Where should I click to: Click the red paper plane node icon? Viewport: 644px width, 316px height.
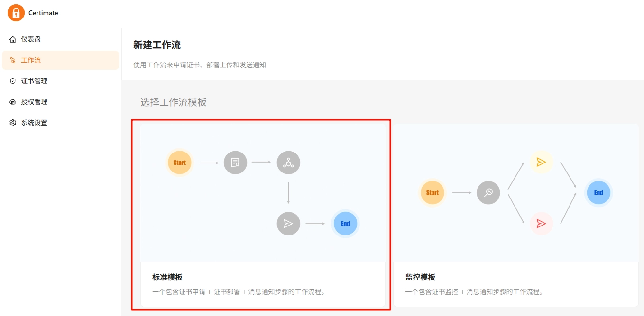(541, 224)
